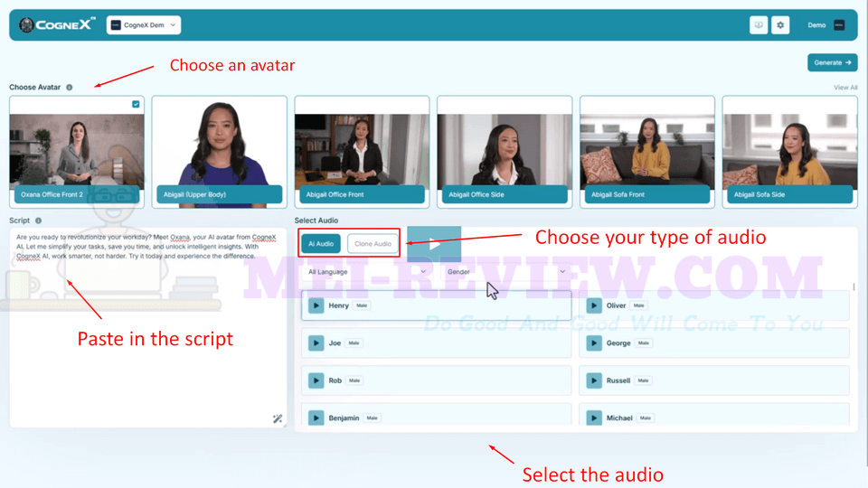Image resolution: width=868 pixels, height=488 pixels.
Task: Play the Michael voice preview
Action: 594,418
